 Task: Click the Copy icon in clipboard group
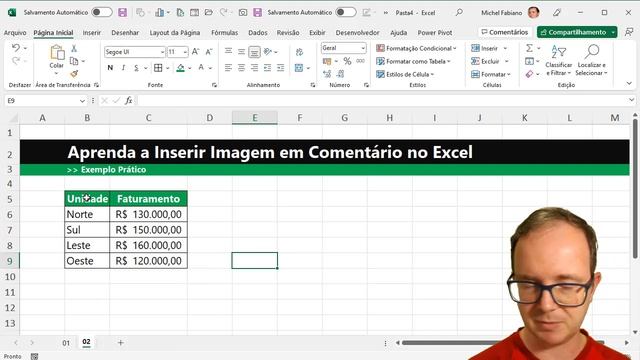click(74, 61)
